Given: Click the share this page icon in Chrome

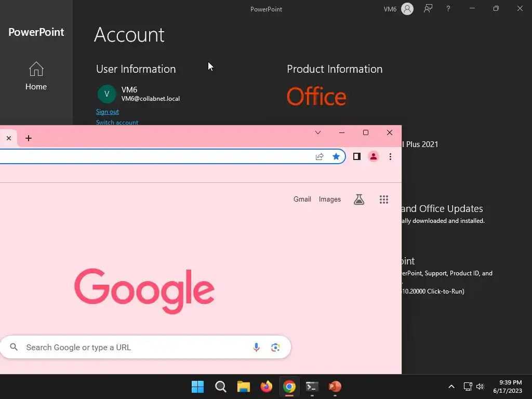Looking at the screenshot, I should [320, 156].
